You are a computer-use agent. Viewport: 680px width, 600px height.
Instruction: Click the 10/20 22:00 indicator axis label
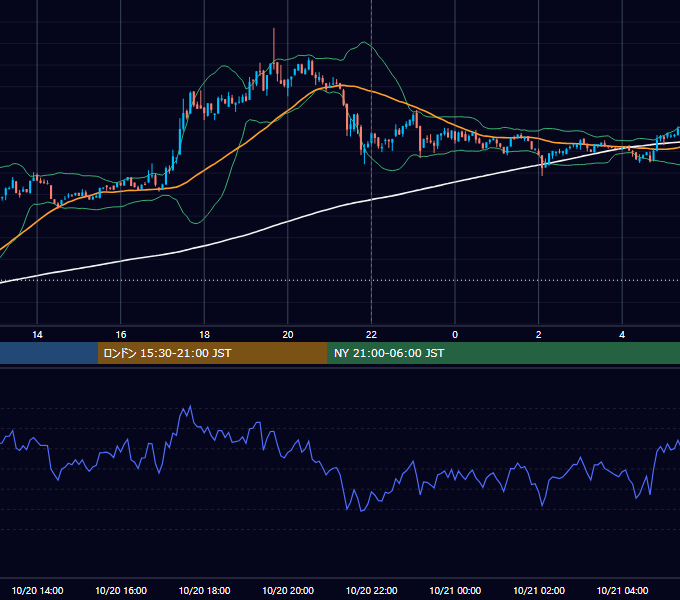(x=371, y=590)
